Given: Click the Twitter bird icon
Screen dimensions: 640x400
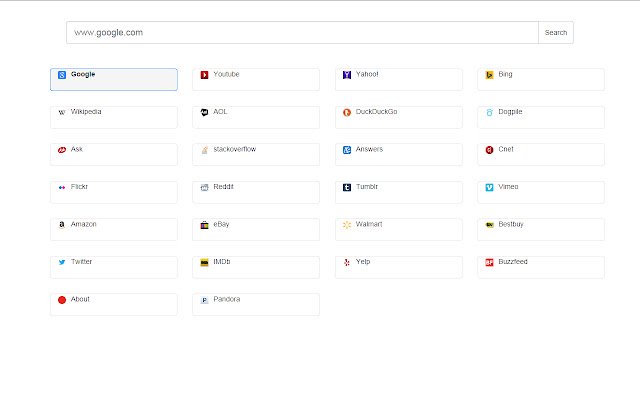Looking at the screenshot, I should (62, 262).
